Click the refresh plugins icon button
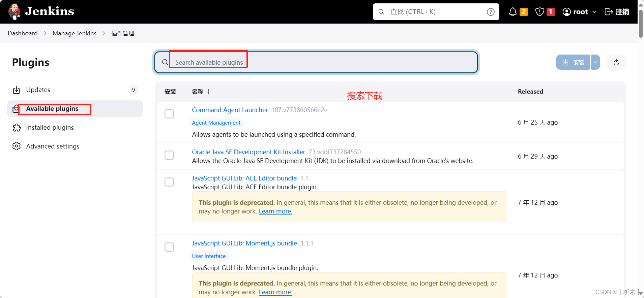644x298 pixels. click(x=616, y=62)
